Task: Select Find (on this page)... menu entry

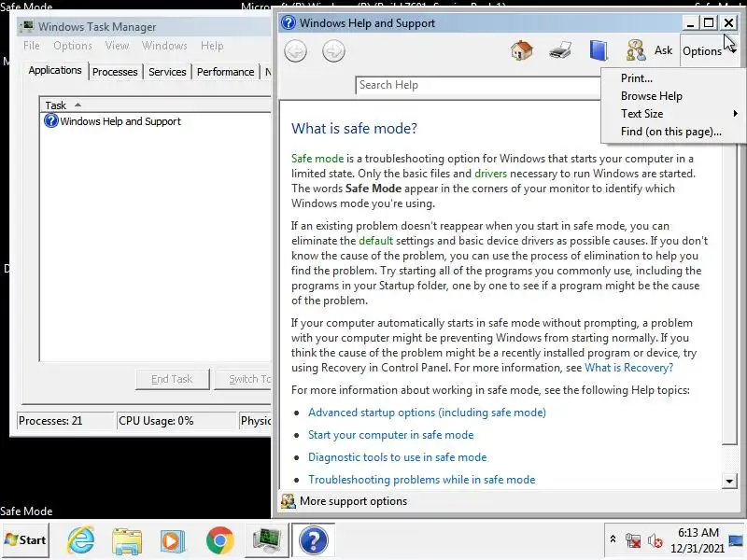Action: [x=672, y=132]
